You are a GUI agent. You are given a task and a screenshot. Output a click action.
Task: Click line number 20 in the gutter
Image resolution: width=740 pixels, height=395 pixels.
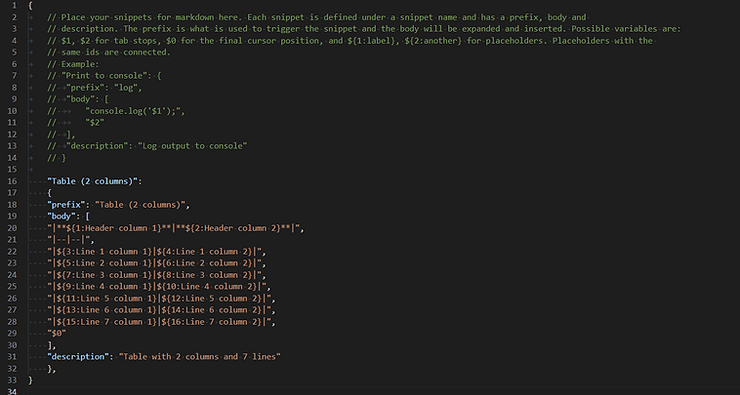coord(12,228)
